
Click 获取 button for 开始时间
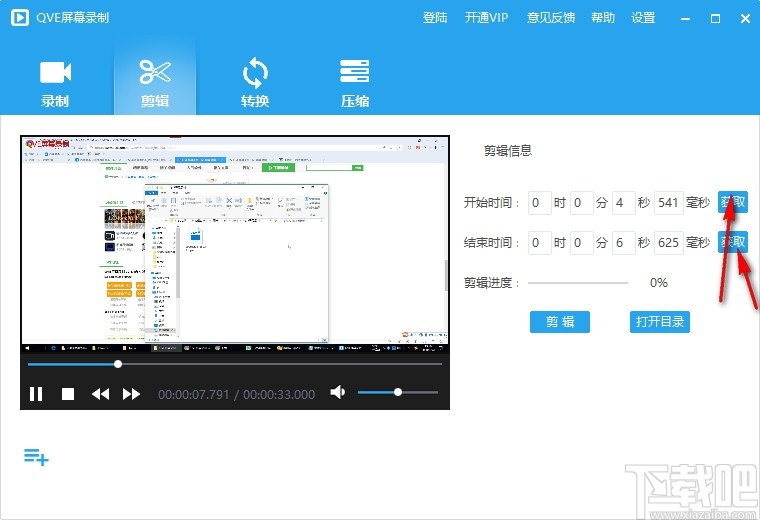[732, 202]
